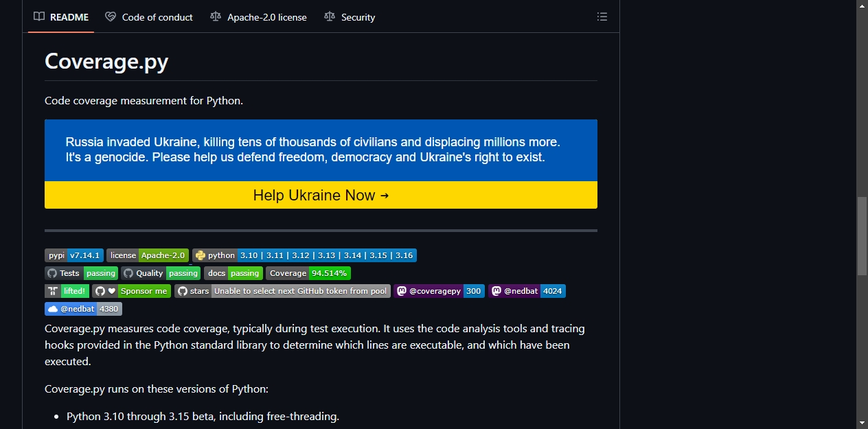Open the README tab
The width and height of the screenshot is (868, 429).
(61, 17)
